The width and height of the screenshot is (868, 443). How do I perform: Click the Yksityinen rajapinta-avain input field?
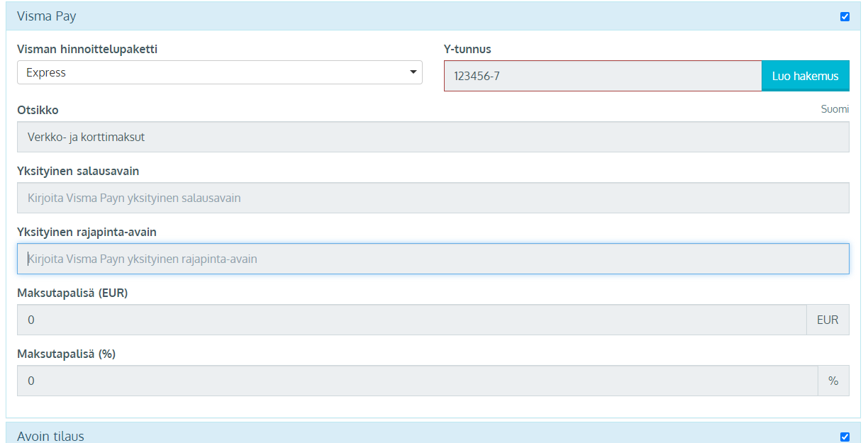click(433, 259)
